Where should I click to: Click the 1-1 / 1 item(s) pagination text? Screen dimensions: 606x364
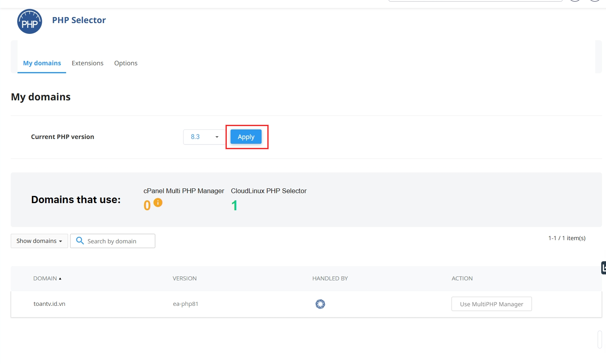coord(567,238)
